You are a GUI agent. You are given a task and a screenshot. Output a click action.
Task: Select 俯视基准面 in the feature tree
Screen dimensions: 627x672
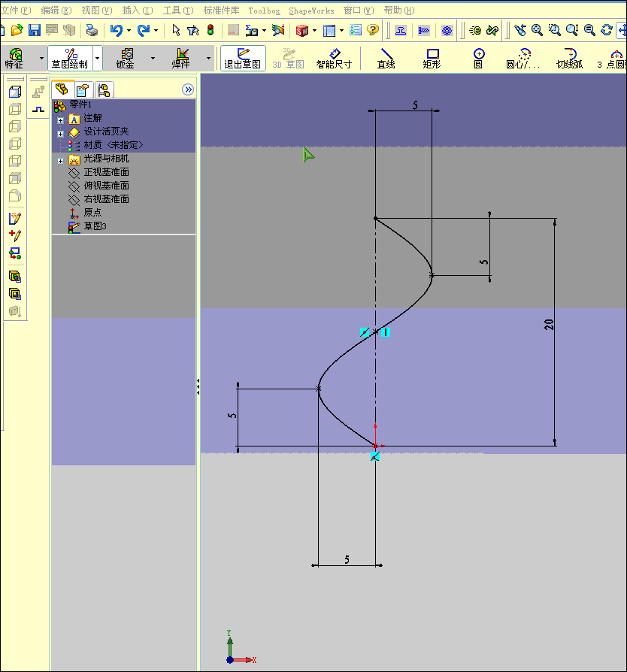click(106, 186)
